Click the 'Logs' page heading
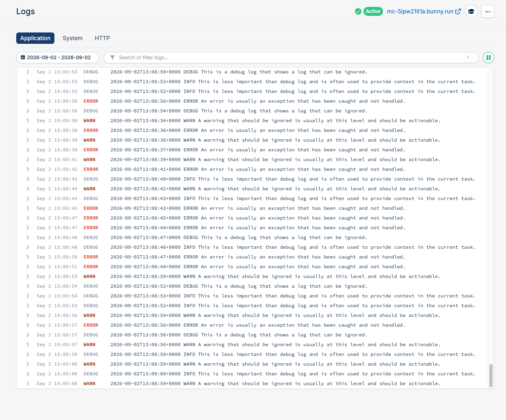This screenshot has height=420, width=506. pyautogui.click(x=26, y=11)
